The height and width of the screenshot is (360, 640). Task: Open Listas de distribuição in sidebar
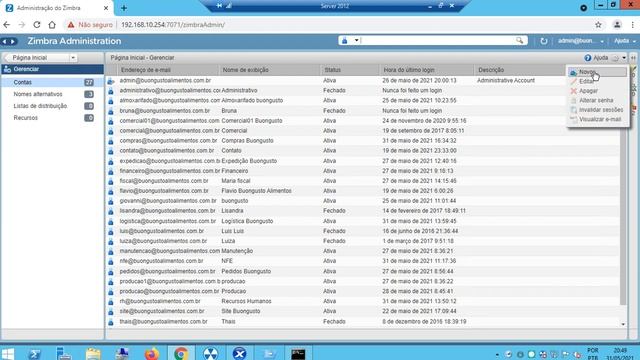(x=52, y=106)
